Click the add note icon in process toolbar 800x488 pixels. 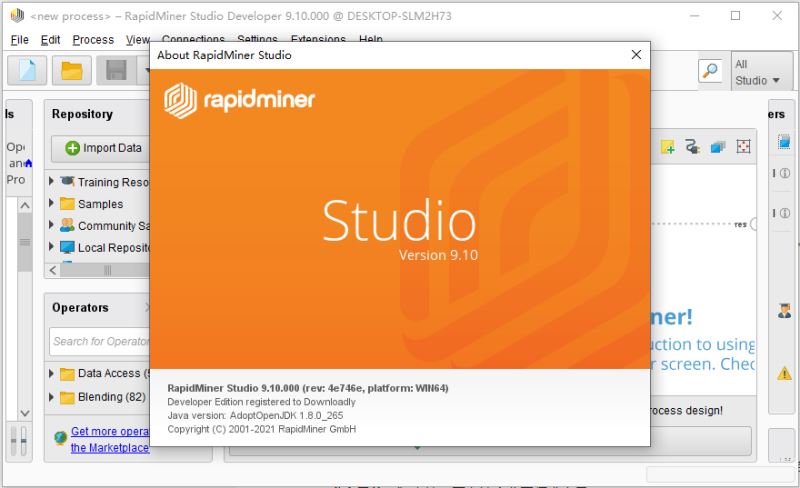point(668,147)
